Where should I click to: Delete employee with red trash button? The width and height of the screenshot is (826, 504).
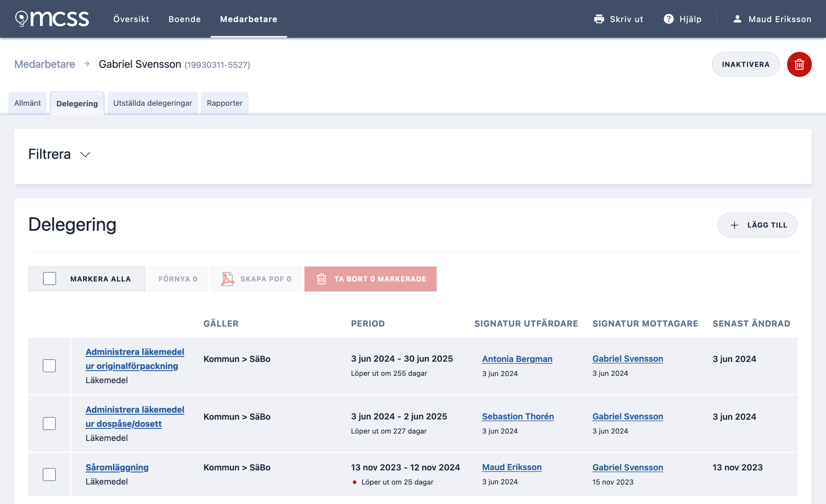pyautogui.click(x=799, y=64)
